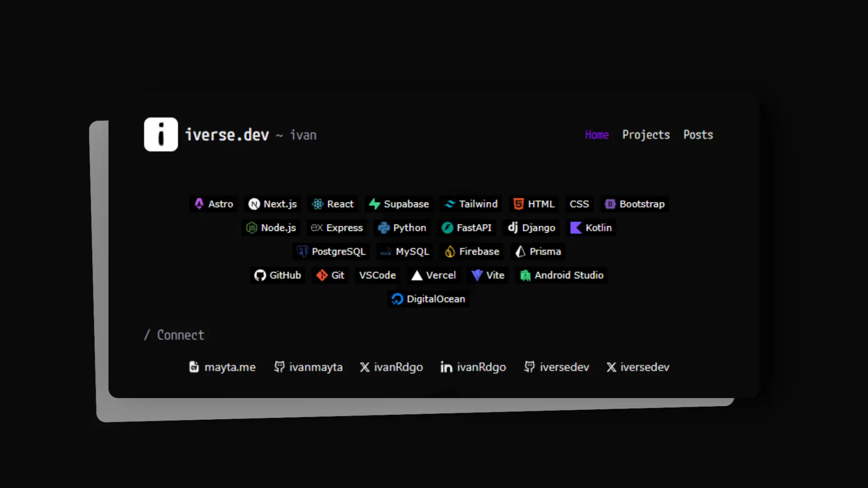
Task: Open iversedev X profile link
Action: pyautogui.click(x=638, y=367)
